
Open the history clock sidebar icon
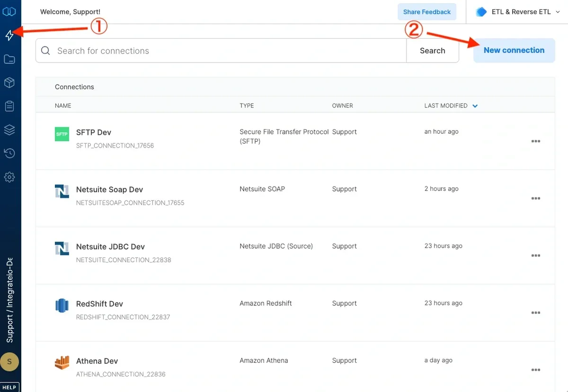tap(10, 153)
